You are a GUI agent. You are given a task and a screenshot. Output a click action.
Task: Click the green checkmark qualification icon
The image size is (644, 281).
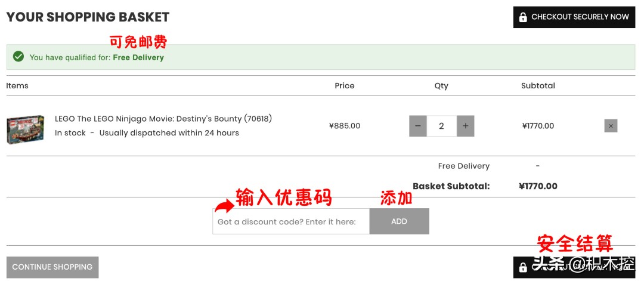click(x=18, y=57)
